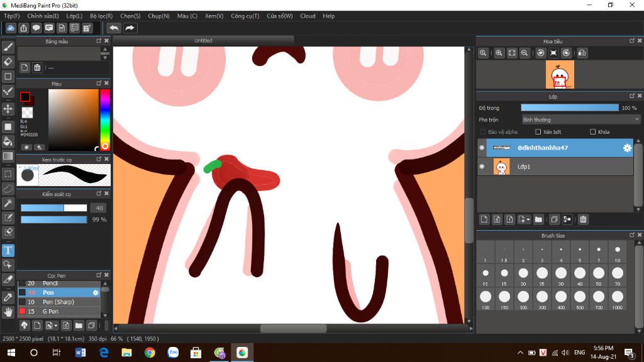
Task: Open the add brush dropdown in brush panel
Action: [x=56, y=326]
